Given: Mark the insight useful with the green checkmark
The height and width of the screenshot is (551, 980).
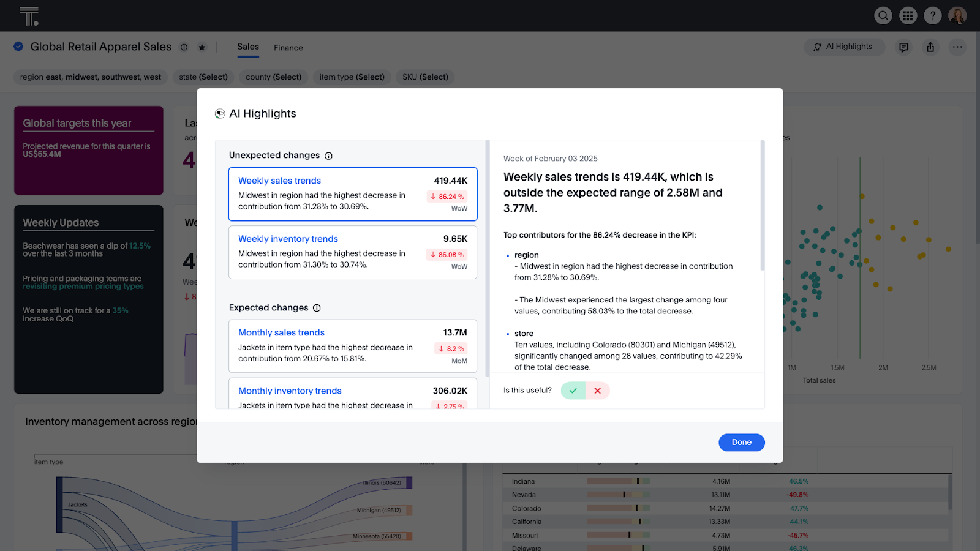Looking at the screenshot, I should (572, 390).
